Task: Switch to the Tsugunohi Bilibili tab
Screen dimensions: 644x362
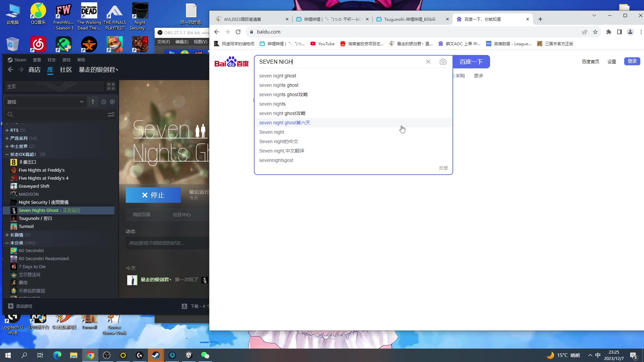Action: 409,19
